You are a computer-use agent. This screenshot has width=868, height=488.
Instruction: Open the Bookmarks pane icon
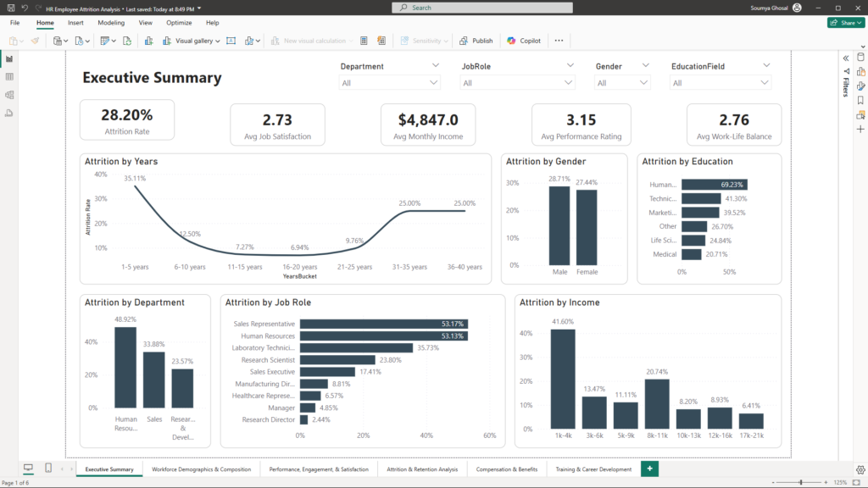(860, 100)
